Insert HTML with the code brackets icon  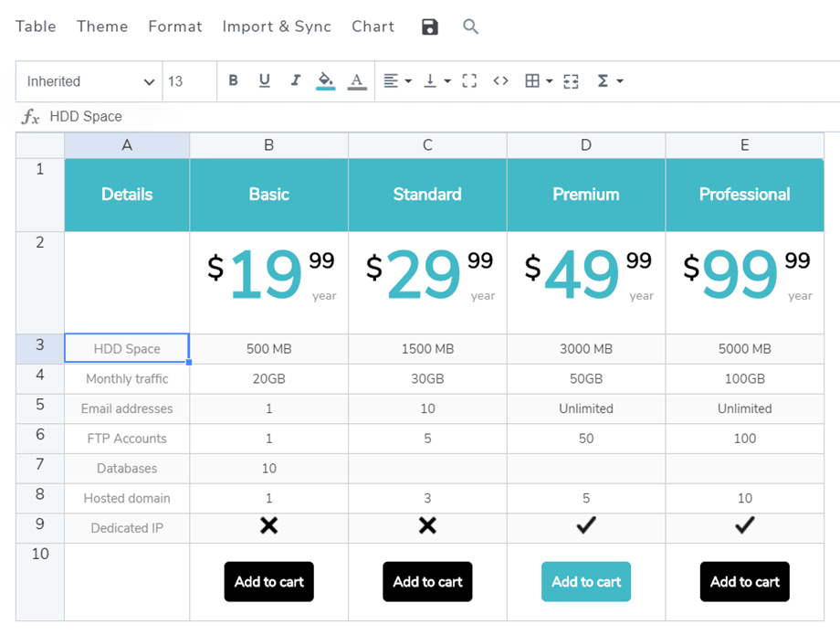click(x=500, y=81)
